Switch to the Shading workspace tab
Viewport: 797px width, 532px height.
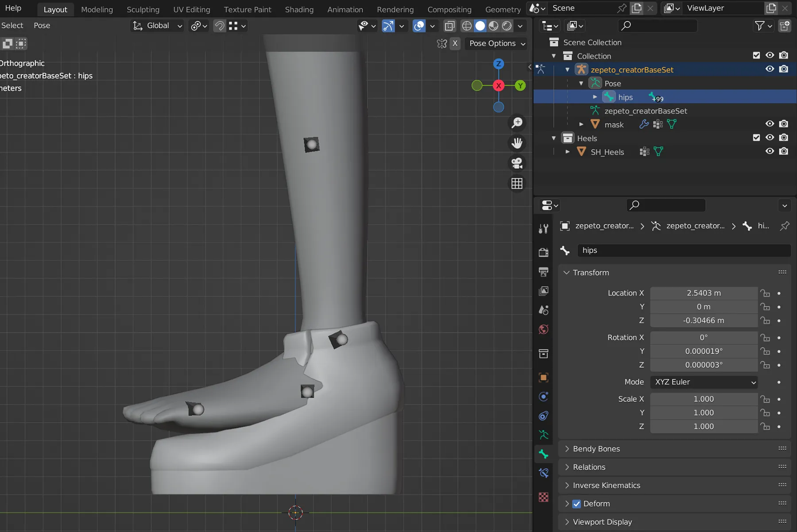(299, 9)
